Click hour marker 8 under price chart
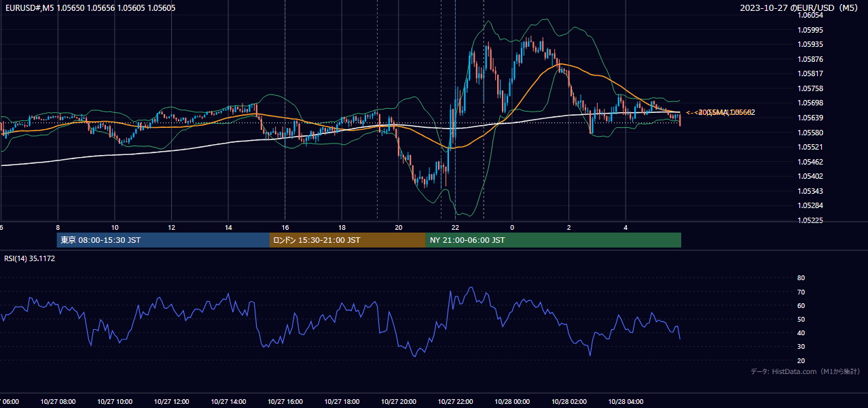 point(58,227)
